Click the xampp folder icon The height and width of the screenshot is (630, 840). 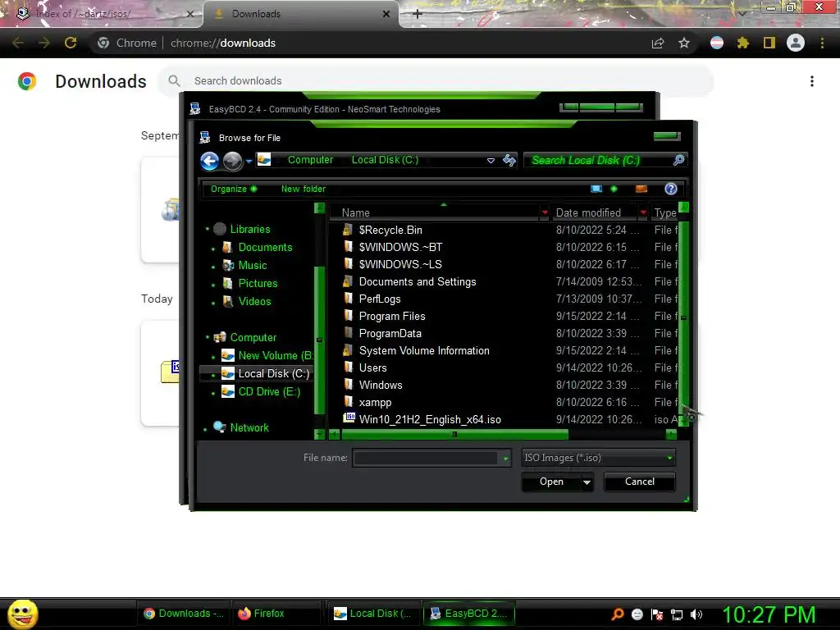(x=349, y=401)
